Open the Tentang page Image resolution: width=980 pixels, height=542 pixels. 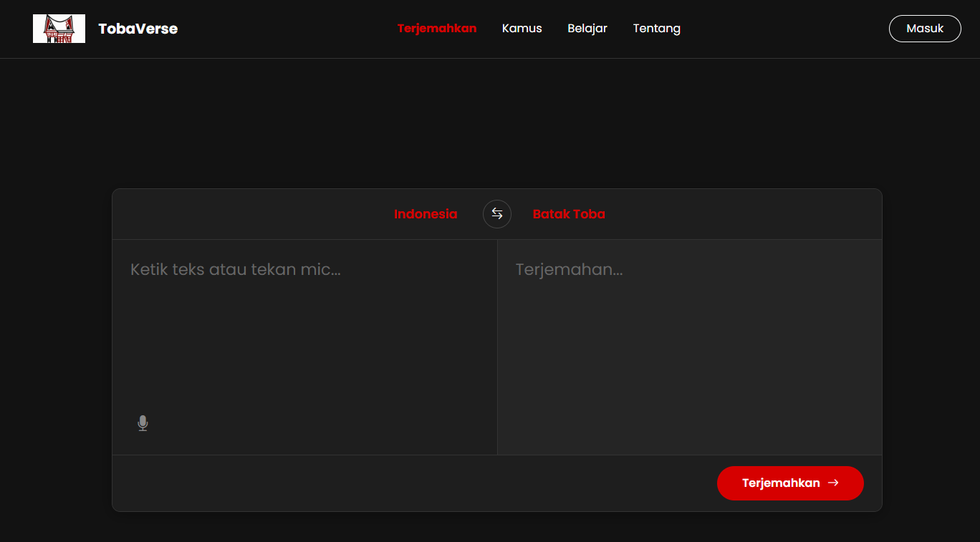click(x=656, y=28)
